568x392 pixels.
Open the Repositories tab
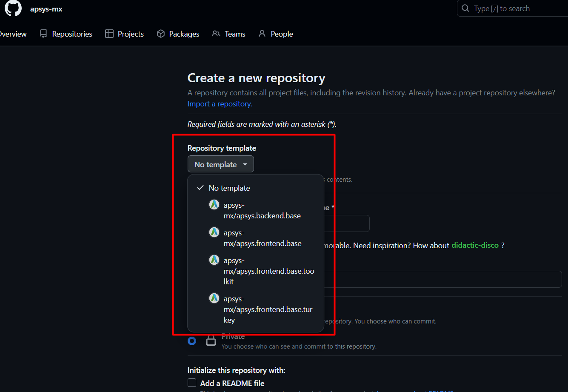pyautogui.click(x=66, y=34)
